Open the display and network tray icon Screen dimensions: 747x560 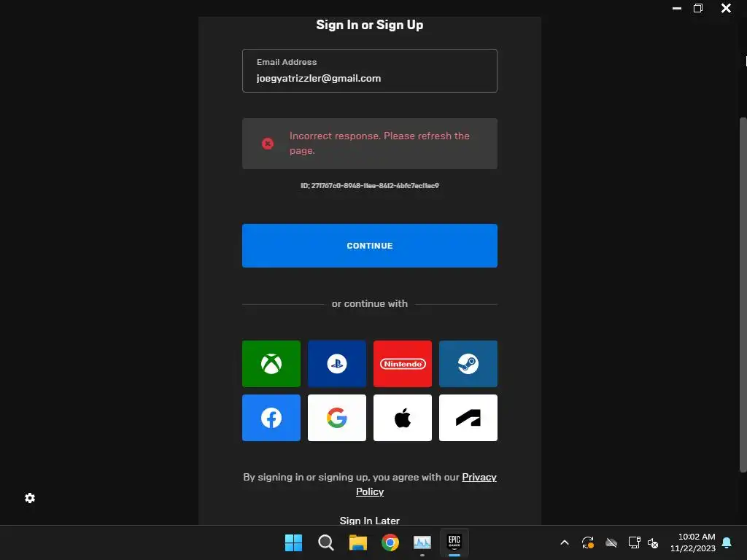634,542
